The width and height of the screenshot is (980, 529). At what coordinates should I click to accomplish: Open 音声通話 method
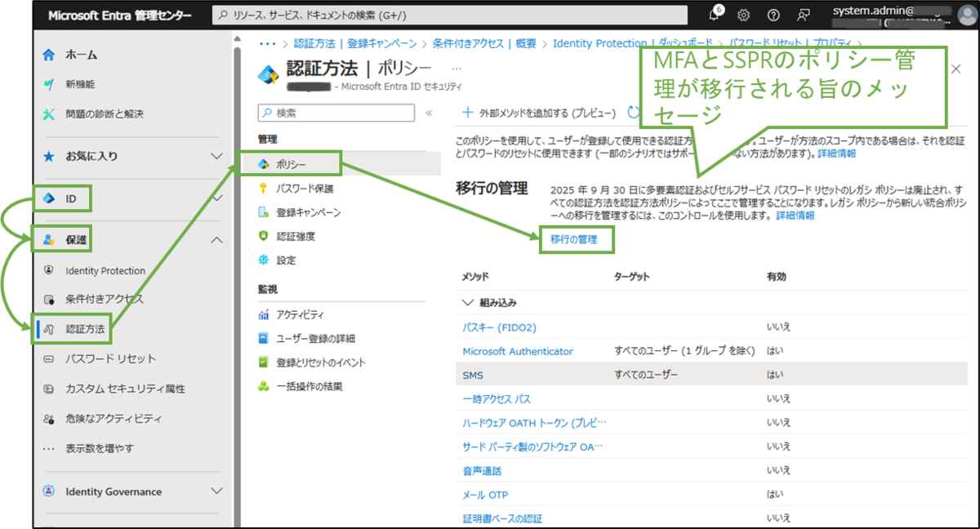point(482,471)
